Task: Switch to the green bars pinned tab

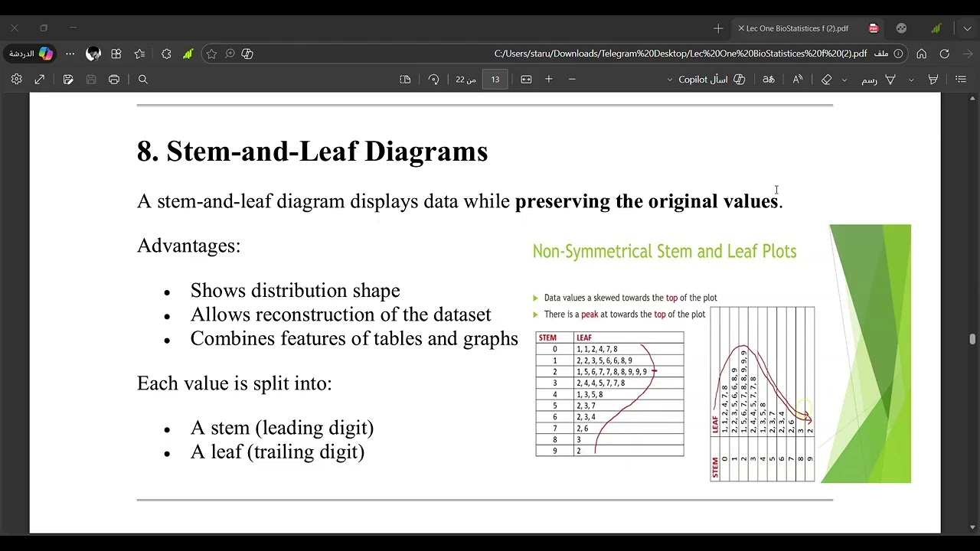Action: 936,28
